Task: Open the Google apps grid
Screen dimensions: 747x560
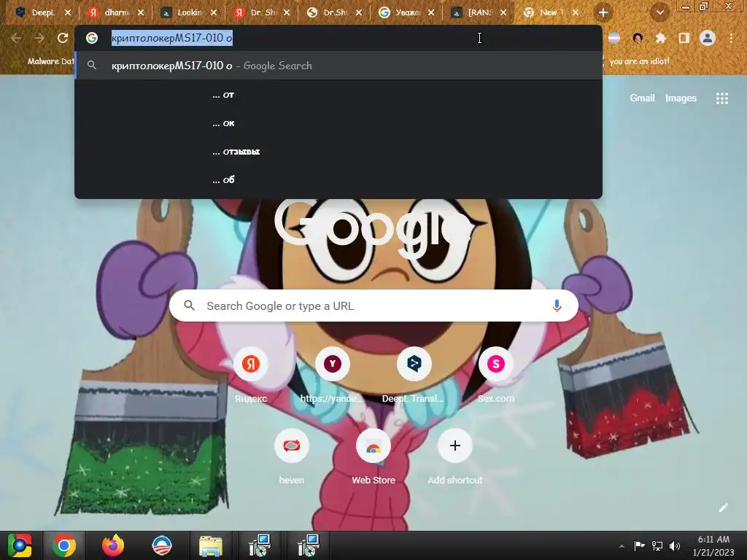Action: [x=721, y=98]
